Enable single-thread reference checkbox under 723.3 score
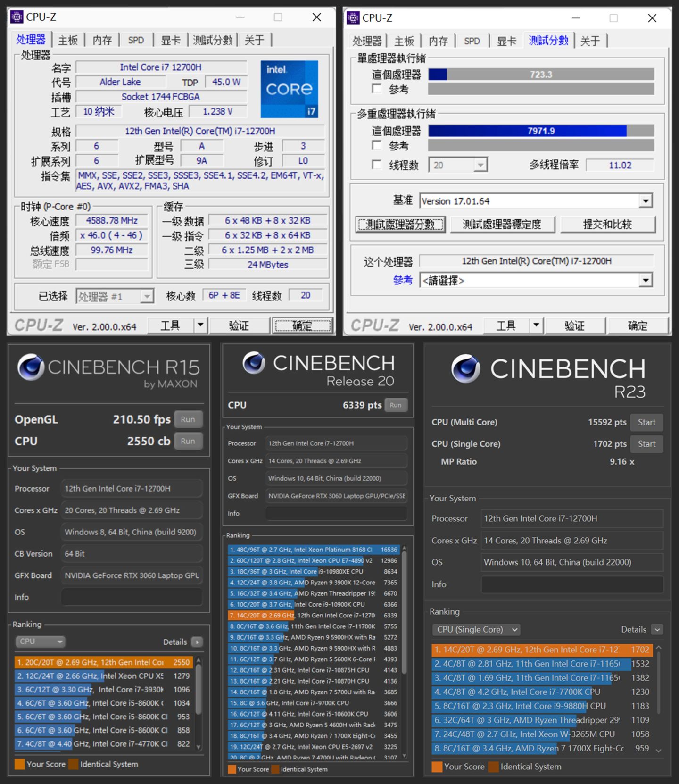This screenshot has width=679, height=784. (377, 89)
